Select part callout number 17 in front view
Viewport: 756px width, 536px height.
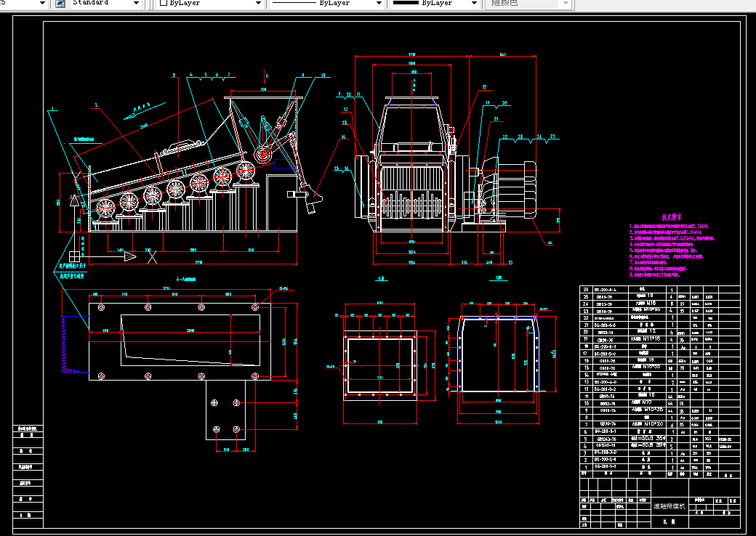485,87
